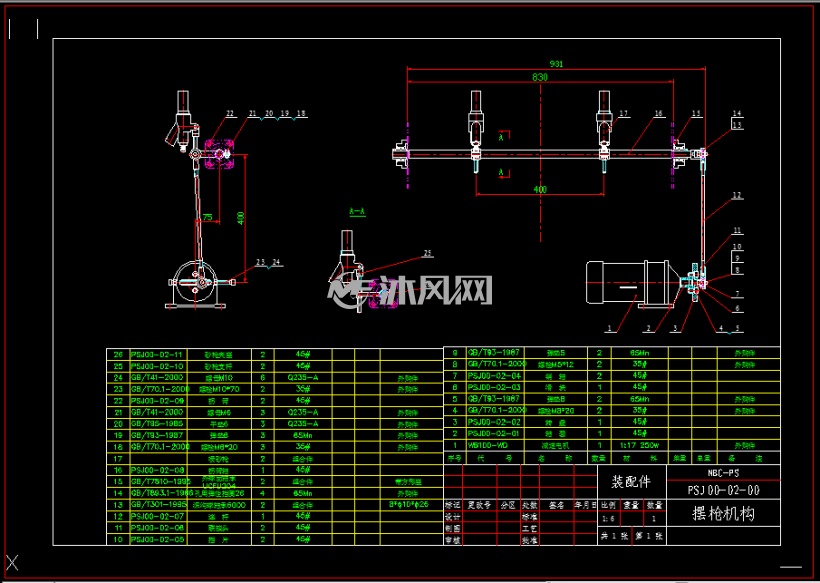Viewport: 820px width, 583px height.
Task: Click the 分区 header cell
Action: (508, 505)
